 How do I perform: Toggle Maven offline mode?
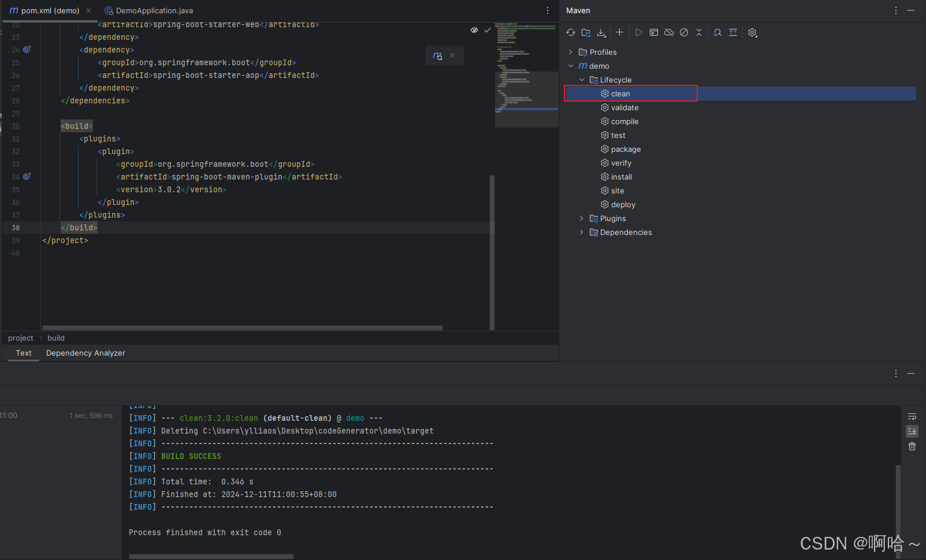[x=668, y=32]
